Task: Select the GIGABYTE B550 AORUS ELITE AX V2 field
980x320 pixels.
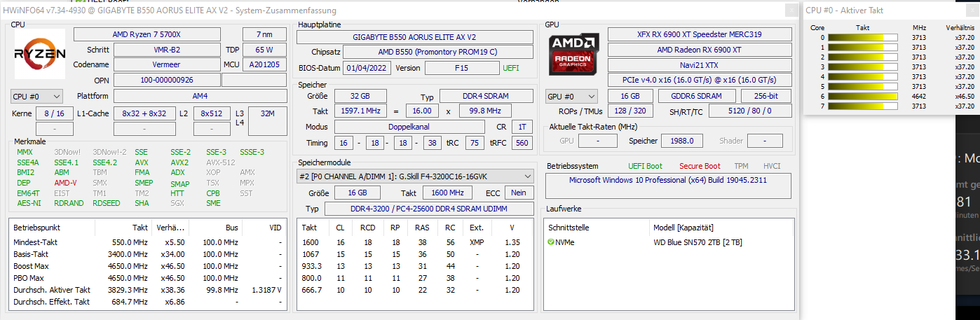Action: coord(415,37)
